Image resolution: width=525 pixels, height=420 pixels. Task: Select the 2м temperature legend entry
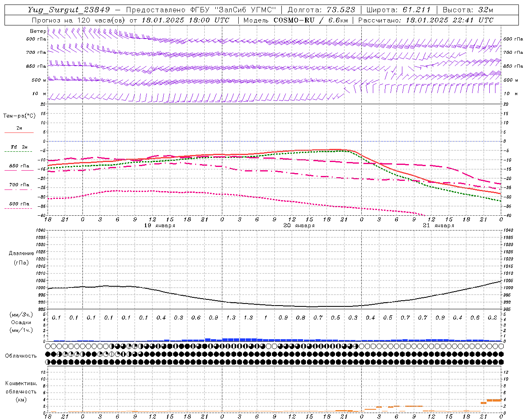coord(19,128)
